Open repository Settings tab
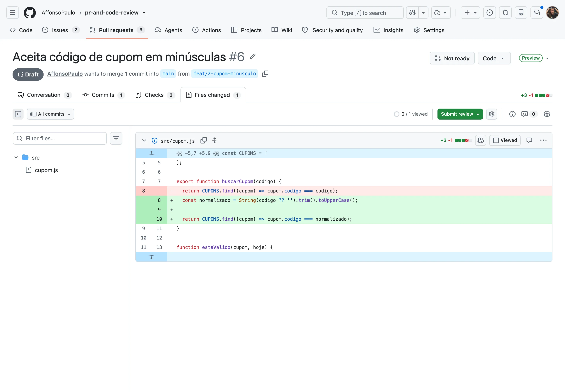The image size is (565, 392). click(429, 30)
